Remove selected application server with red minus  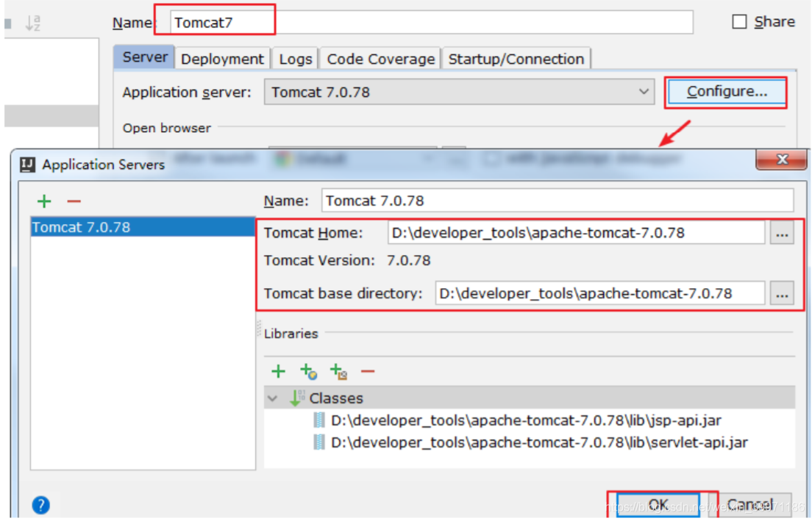(74, 201)
